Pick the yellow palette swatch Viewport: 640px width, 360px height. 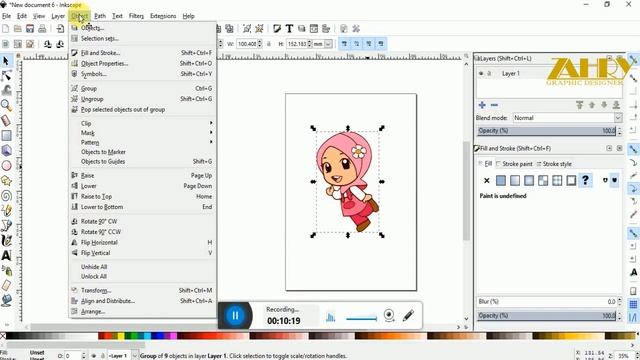(121, 336)
